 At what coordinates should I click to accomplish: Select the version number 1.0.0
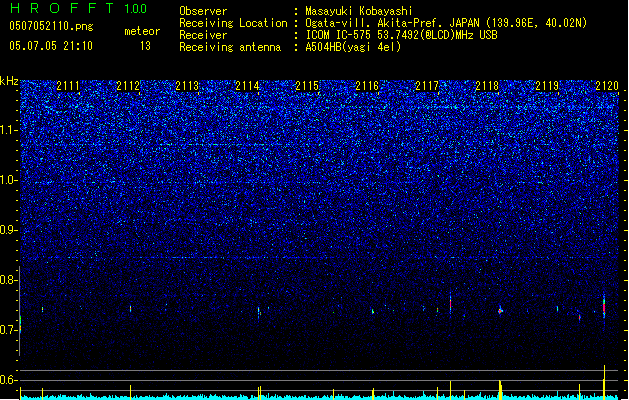pyautogui.click(x=136, y=9)
